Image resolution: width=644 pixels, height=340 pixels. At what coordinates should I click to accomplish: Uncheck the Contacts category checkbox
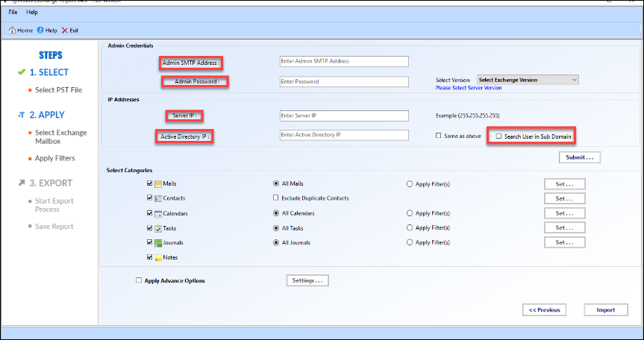pos(149,198)
